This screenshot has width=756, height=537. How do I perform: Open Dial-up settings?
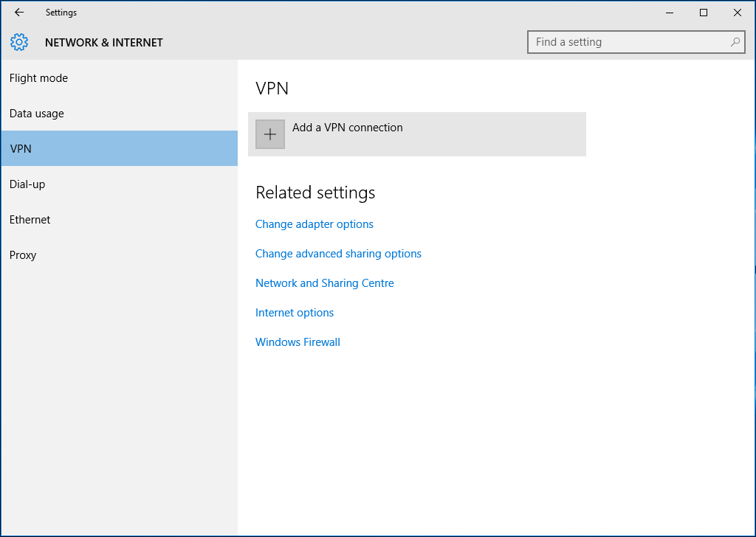(28, 184)
